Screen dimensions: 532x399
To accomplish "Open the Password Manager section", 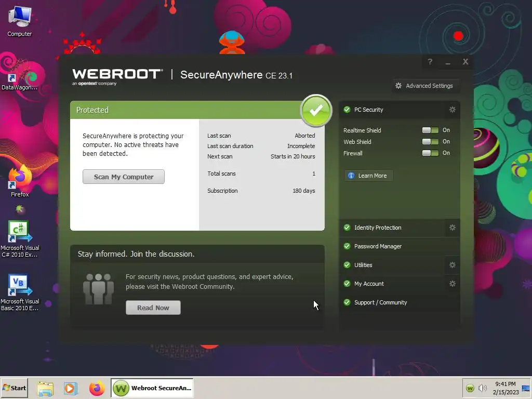I will 400,246.
